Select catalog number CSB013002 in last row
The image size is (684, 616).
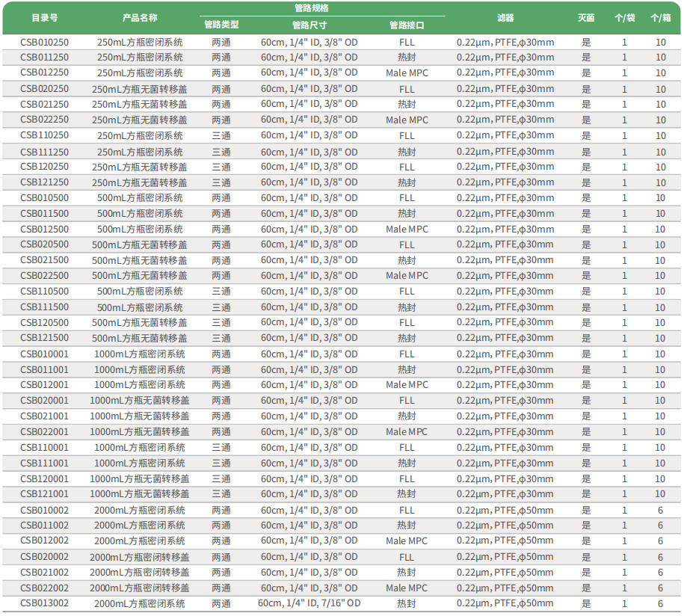pos(44,603)
